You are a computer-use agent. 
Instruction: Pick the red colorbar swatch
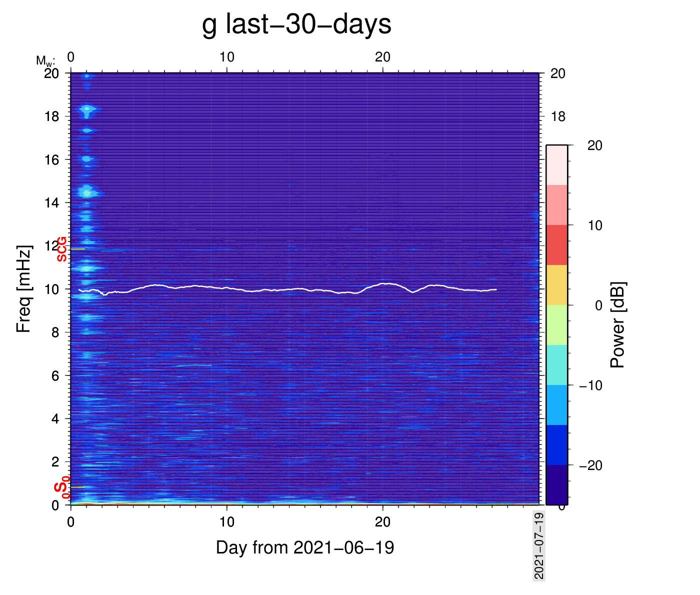coord(556,245)
